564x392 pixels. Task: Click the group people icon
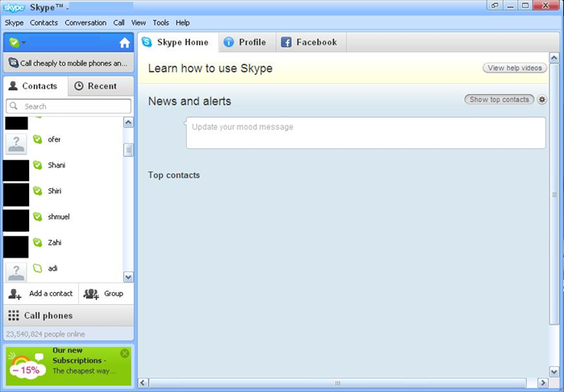(91, 294)
